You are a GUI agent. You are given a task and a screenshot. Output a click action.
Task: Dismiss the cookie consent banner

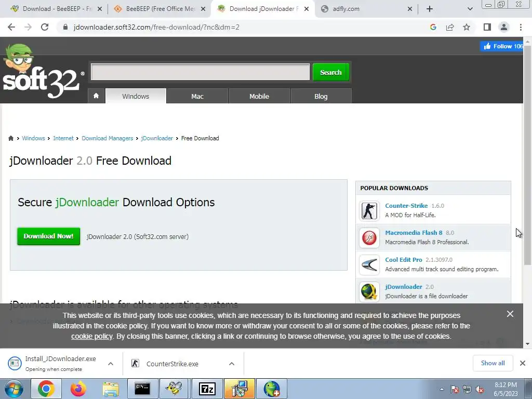510,314
